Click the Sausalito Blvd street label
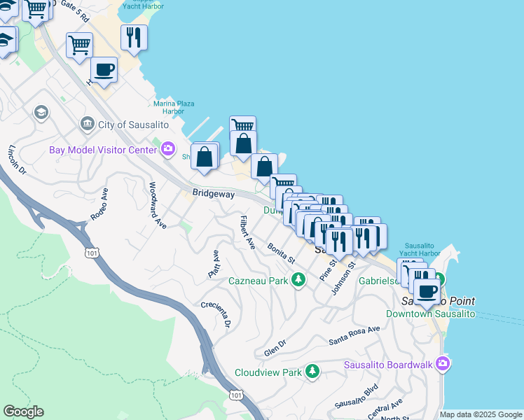This screenshot has width=524, height=420. 357,396
